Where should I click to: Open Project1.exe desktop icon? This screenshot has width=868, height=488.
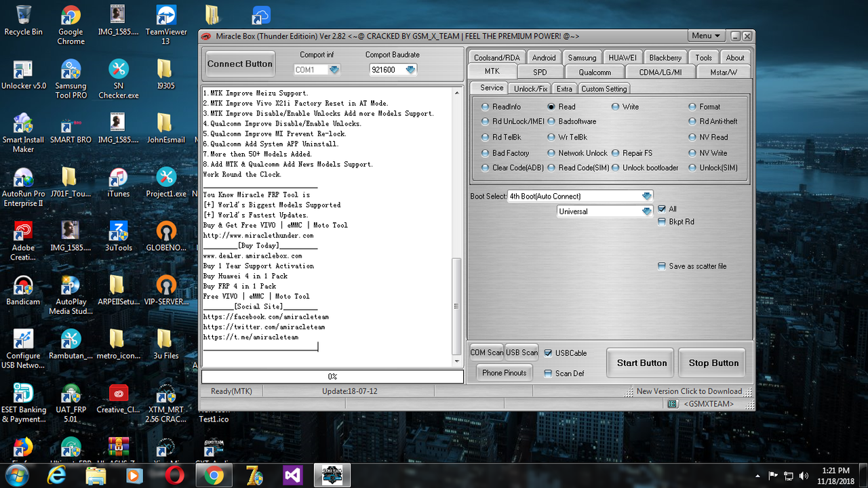click(x=165, y=183)
